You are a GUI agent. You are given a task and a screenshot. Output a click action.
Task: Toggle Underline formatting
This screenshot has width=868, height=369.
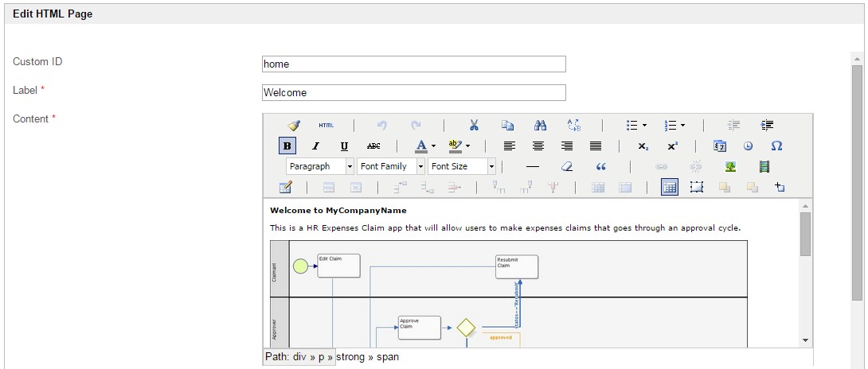click(344, 146)
